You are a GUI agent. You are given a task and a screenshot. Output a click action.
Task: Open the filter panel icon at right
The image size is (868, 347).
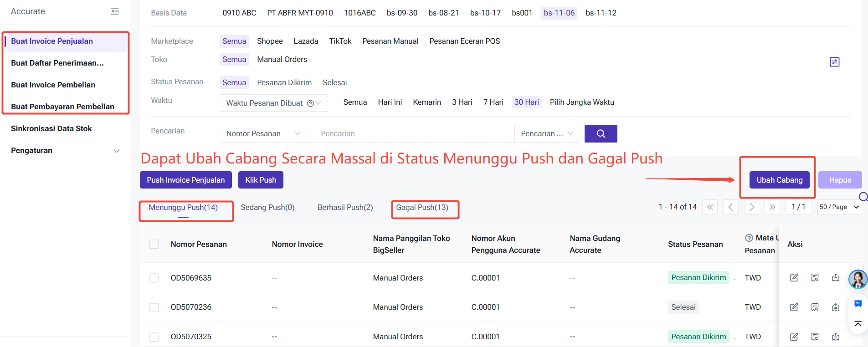pyautogui.click(x=834, y=62)
